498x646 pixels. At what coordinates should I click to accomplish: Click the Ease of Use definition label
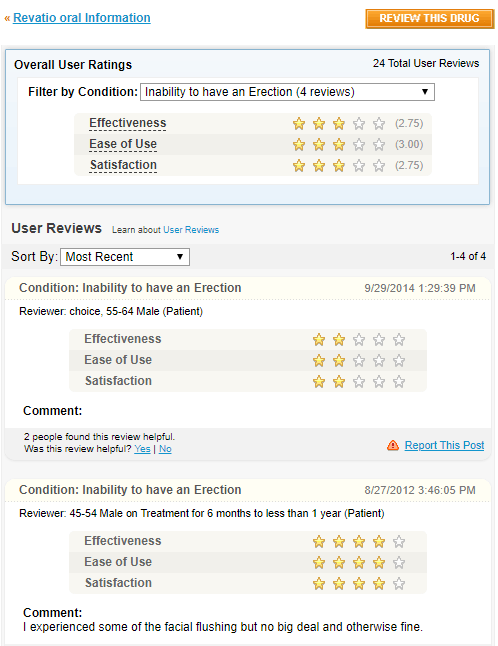point(123,144)
